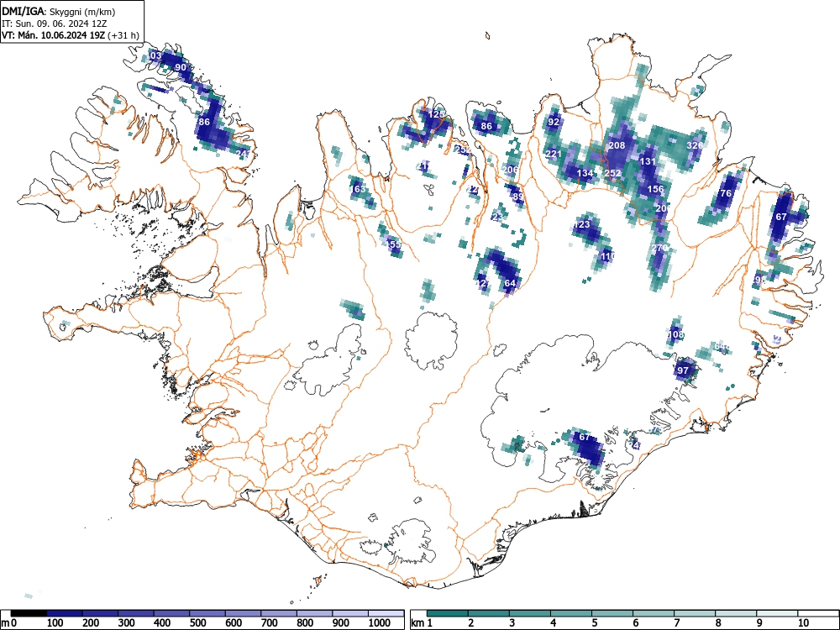
Task: Pick the teal swatch between km 4 and 5
Action: (571, 613)
